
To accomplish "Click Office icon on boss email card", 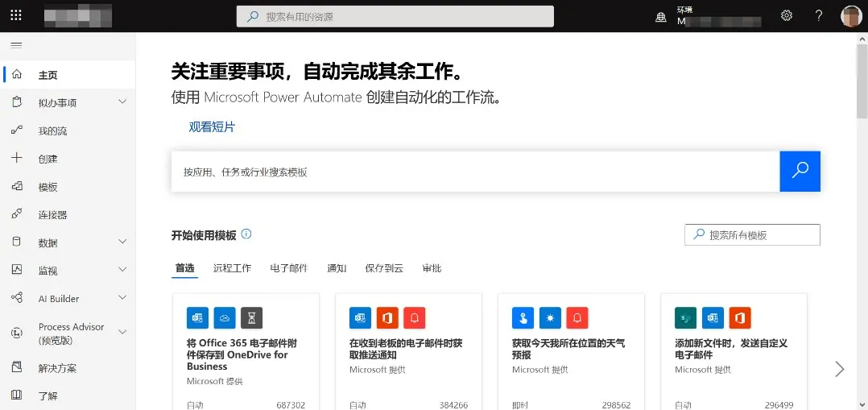I will 387,317.
